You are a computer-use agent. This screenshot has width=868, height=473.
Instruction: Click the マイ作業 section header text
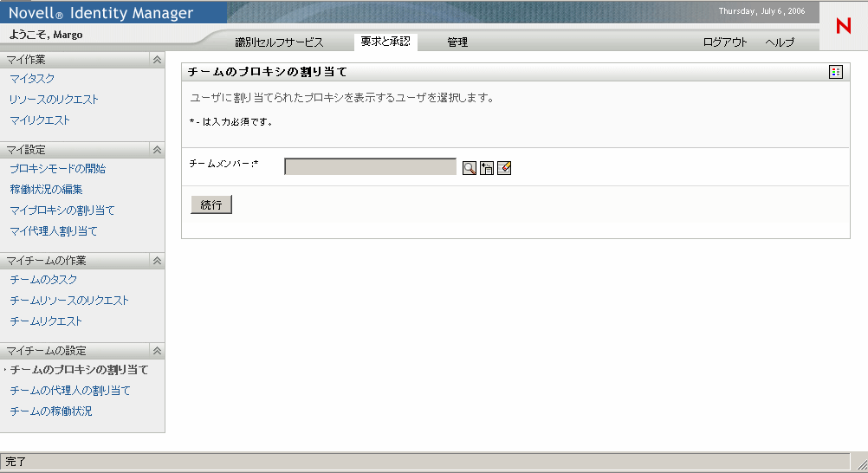click(x=26, y=59)
